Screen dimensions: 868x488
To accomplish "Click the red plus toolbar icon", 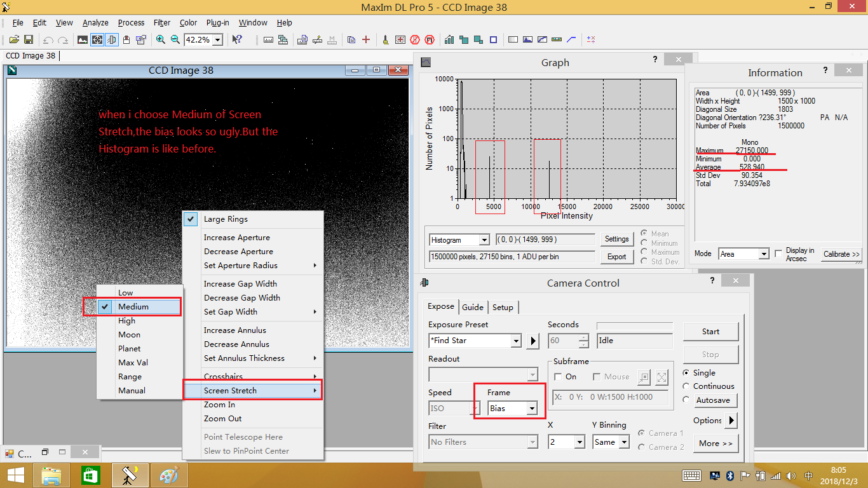I will [366, 39].
